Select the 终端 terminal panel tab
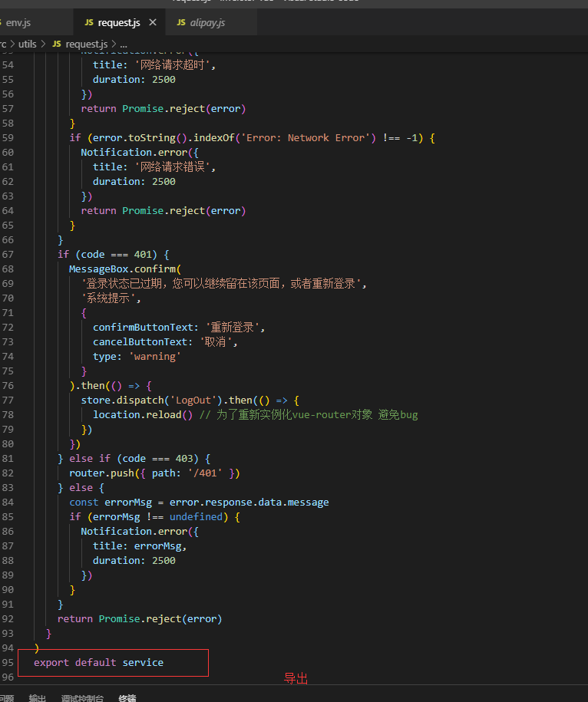This screenshot has width=588, height=702. (127, 698)
